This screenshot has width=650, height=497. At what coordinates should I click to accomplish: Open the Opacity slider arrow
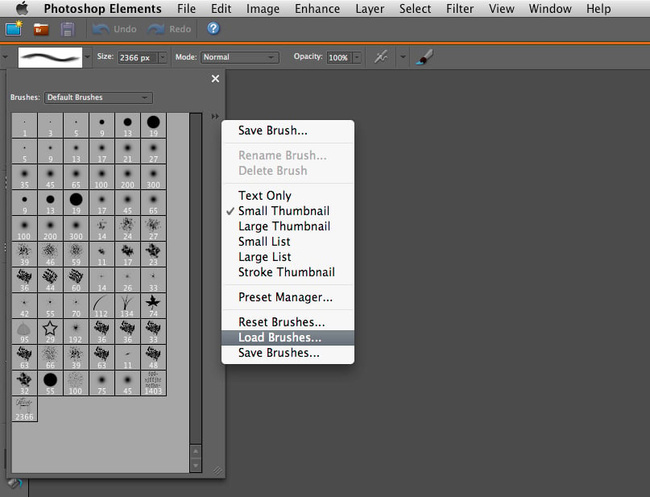coord(357,58)
